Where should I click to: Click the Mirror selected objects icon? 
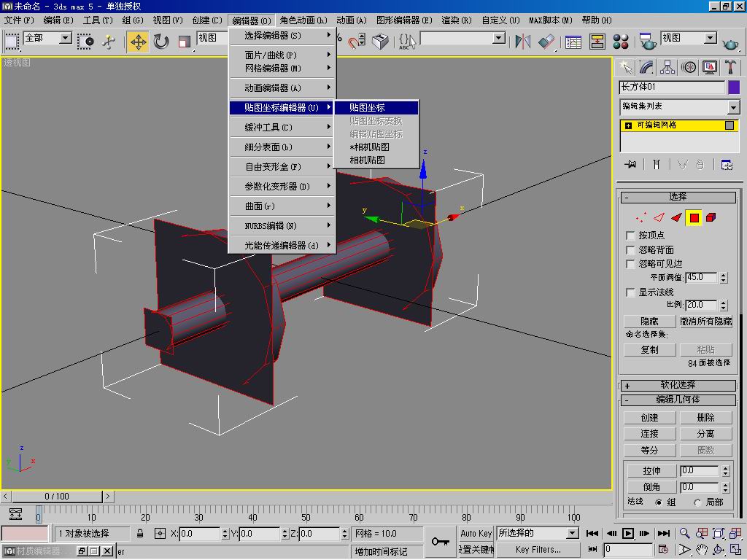[522, 41]
